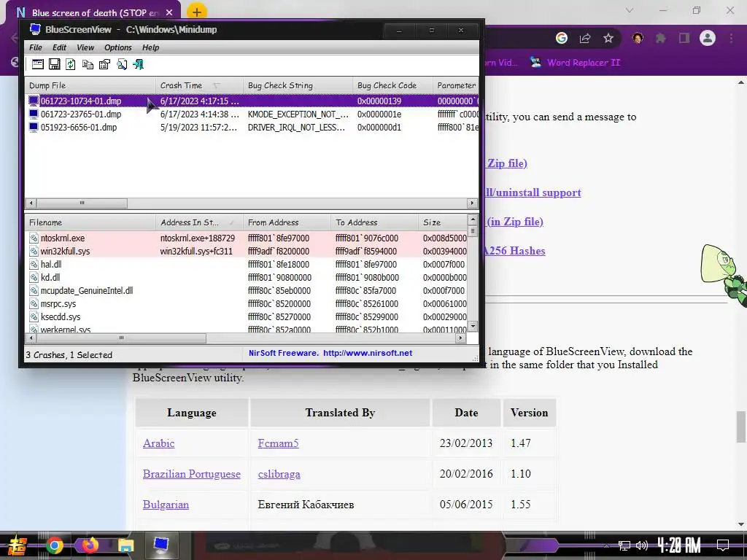
Task: Select the 061723-23765-01.dmp crash row
Action: pyautogui.click(x=252, y=114)
